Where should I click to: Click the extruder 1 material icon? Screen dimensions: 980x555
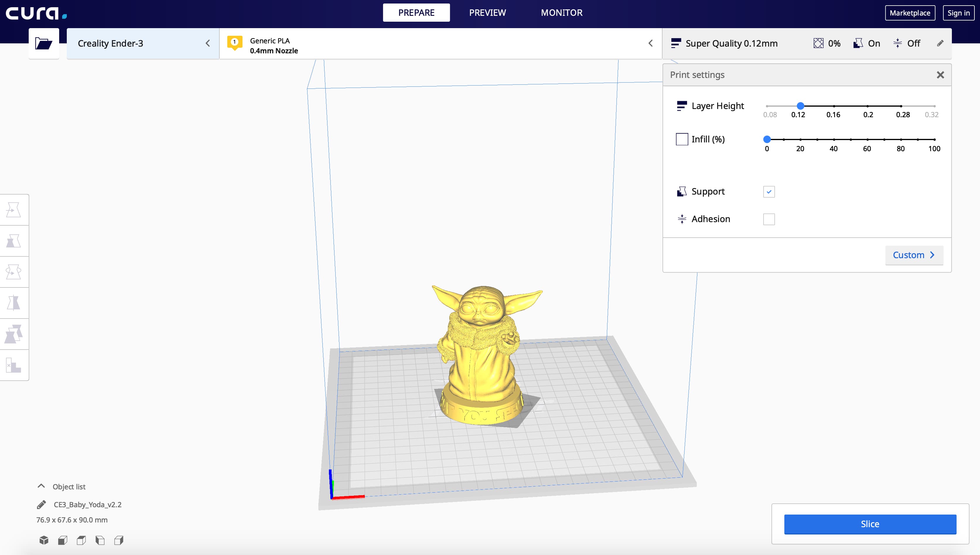[x=235, y=43]
